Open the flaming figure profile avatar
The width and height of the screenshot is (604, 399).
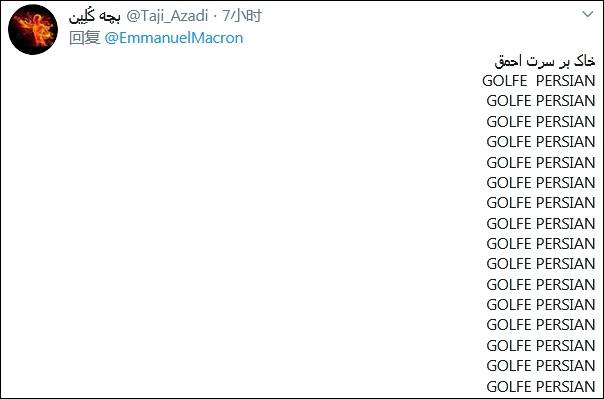click(x=33, y=30)
